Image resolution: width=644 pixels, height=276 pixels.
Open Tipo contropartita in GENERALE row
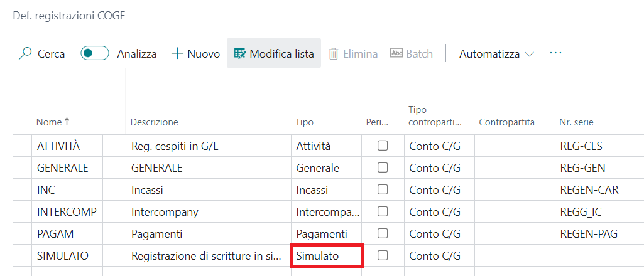(x=439, y=167)
